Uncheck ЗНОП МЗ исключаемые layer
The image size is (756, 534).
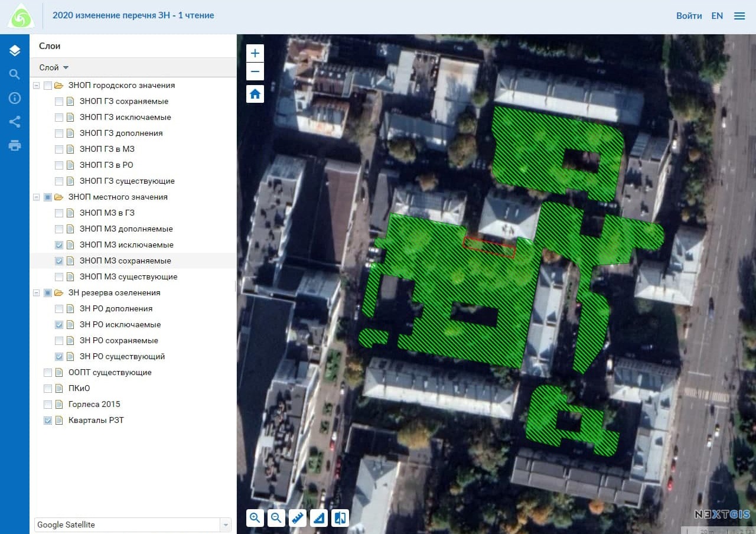[x=59, y=245]
